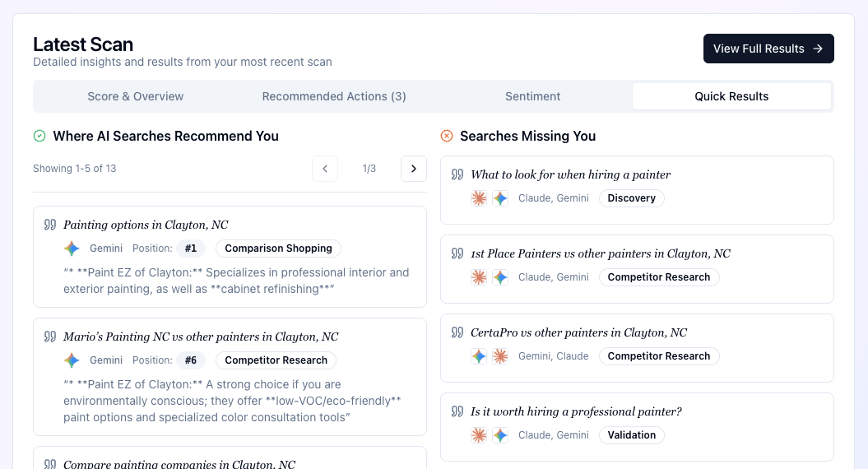This screenshot has height=469, width=868.
Task: Click "Claude, Gemini" label on Discovery card
Action: [x=554, y=198]
